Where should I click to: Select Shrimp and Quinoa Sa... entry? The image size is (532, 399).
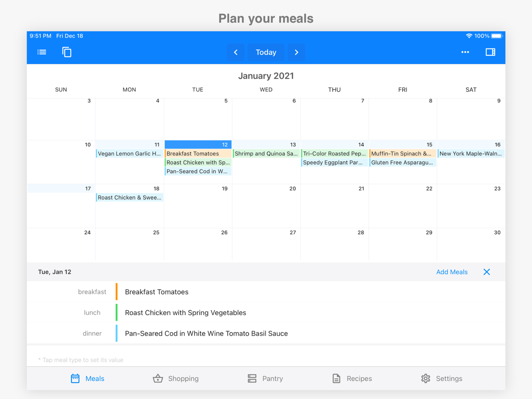(x=266, y=154)
